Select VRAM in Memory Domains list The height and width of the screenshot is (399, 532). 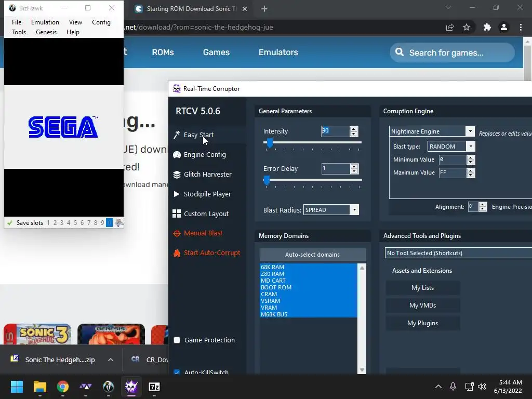(308, 308)
